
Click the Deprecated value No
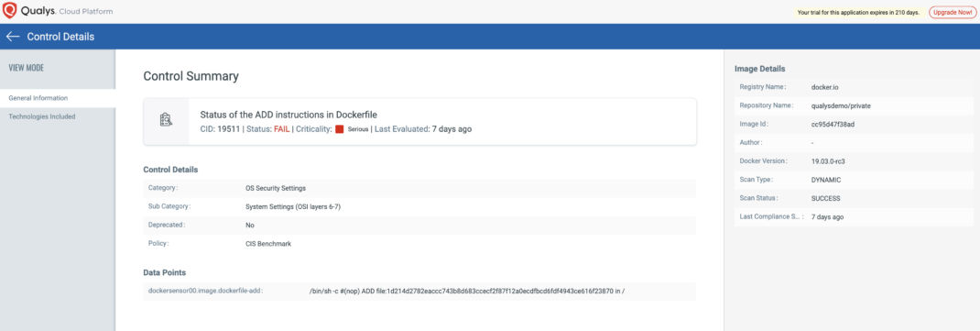pyautogui.click(x=249, y=225)
